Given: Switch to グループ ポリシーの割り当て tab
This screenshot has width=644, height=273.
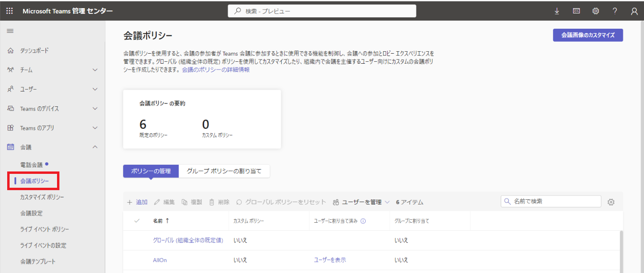Looking at the screenshot, I should coord(224,171).
